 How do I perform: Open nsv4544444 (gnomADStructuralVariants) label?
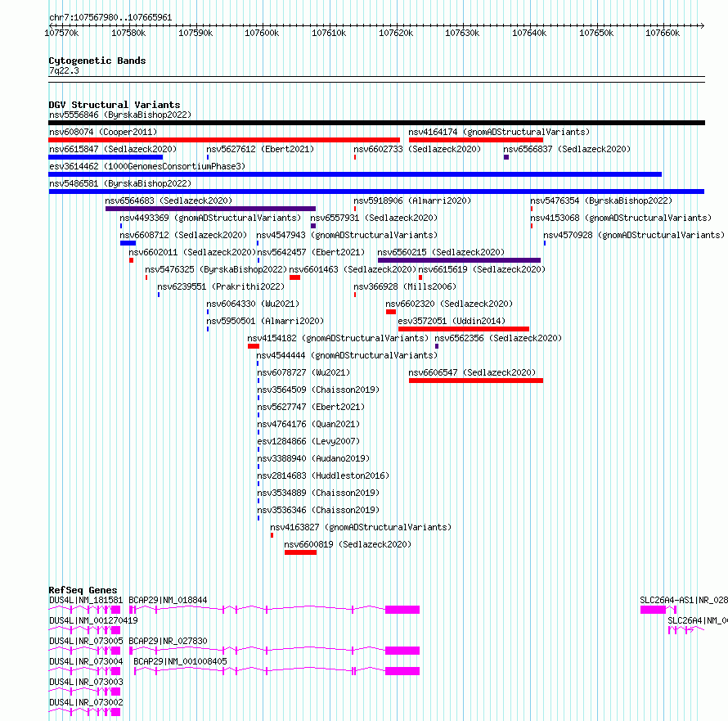[347, 355]
